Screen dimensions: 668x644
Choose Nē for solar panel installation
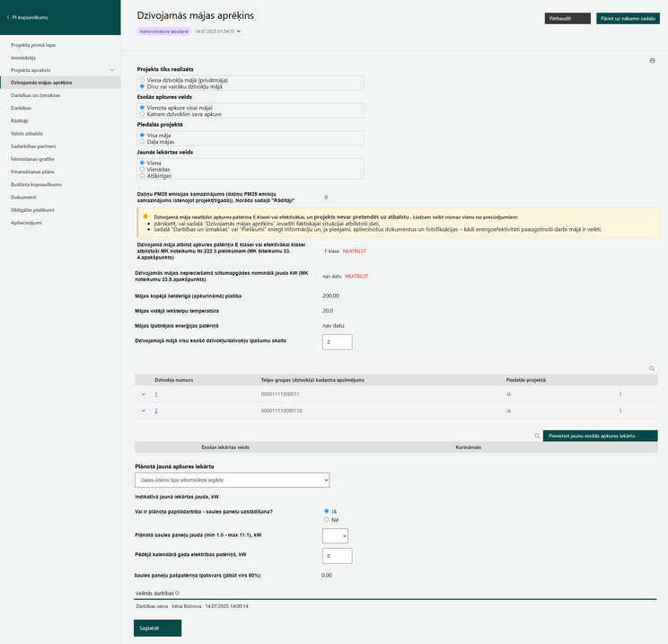click(326, 519)
